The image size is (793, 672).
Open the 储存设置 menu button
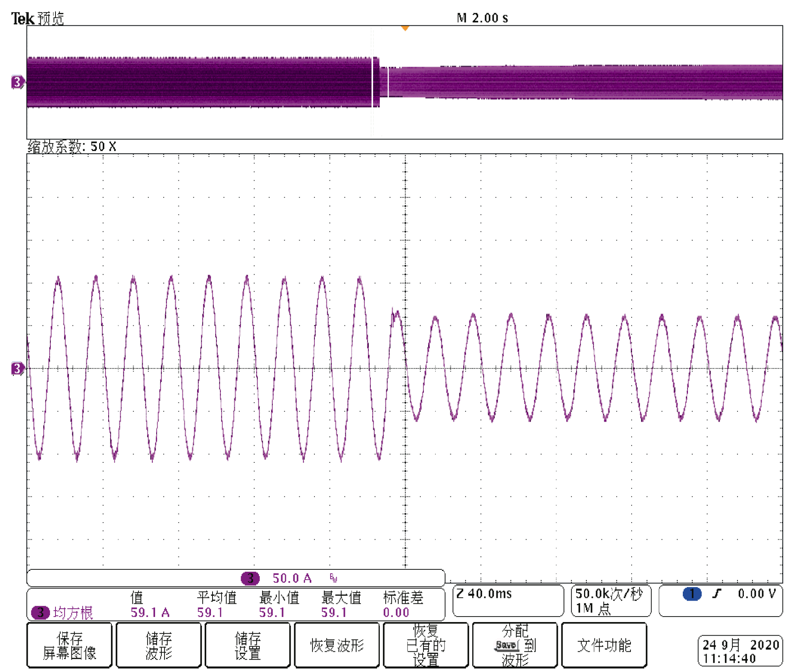[247, 645]
